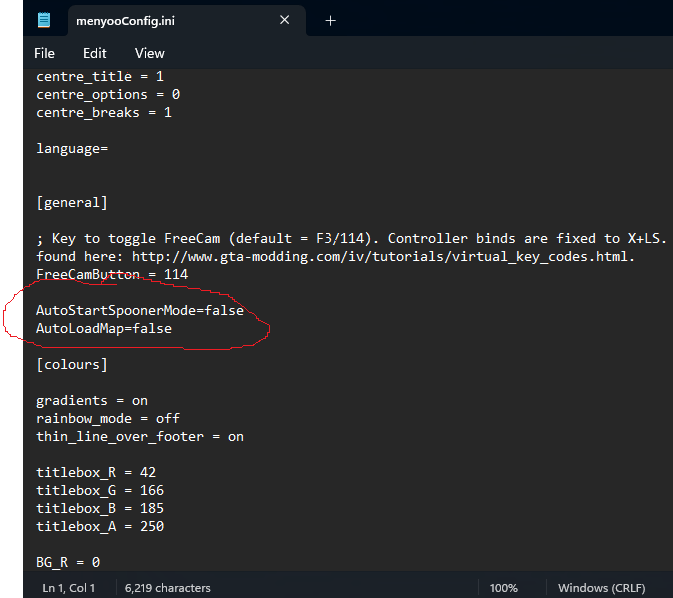Open the File menu

coord(45,53)
